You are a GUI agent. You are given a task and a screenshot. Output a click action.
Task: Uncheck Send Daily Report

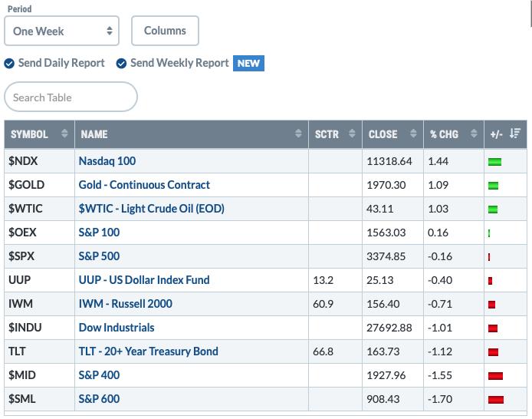point(9,64)
